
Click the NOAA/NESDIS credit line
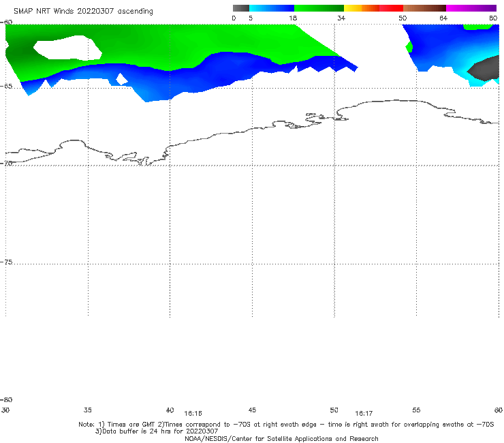(281, 439)
